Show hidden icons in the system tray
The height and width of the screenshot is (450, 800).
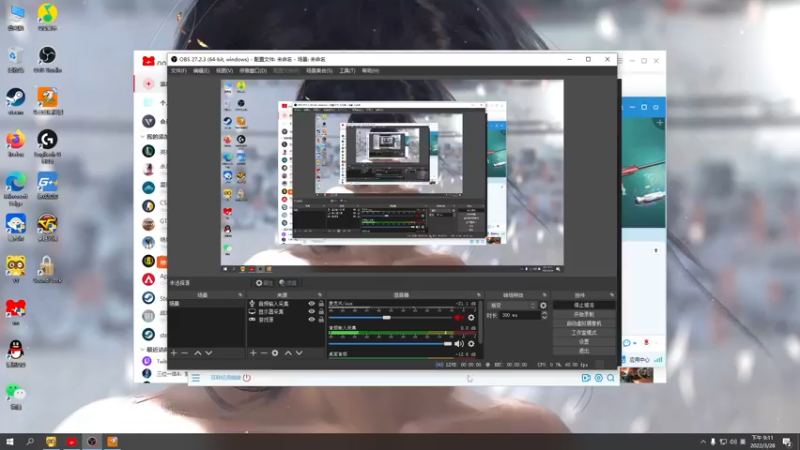click(703, 442)
